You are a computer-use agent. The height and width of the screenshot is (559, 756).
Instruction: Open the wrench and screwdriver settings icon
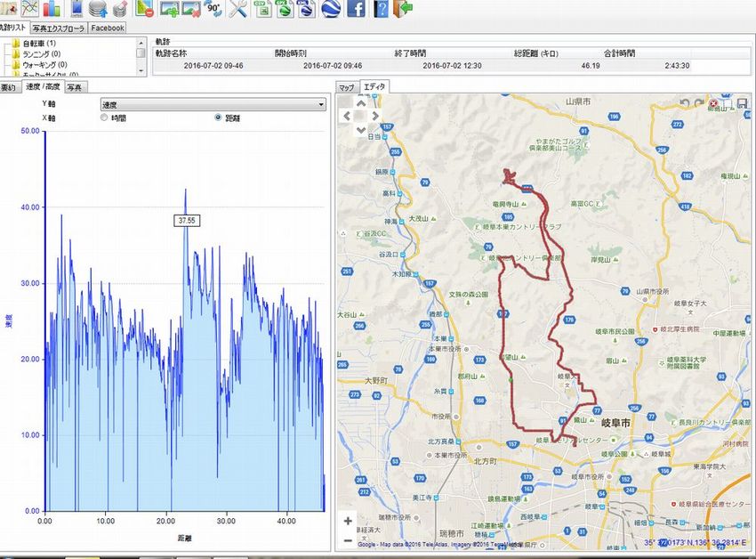pos(237,8)
